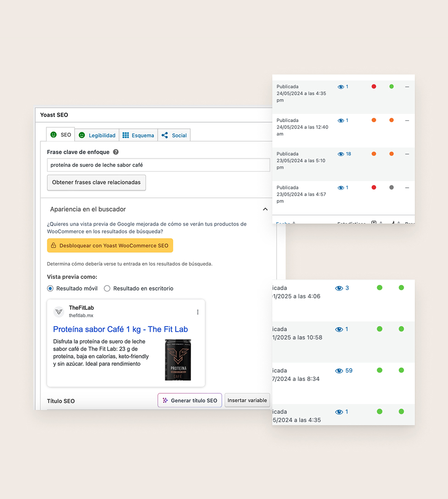This screenshot has height=499, width=448.
Task: Open the Social tab
Action: pyautogui.click(x=174, y=135)
